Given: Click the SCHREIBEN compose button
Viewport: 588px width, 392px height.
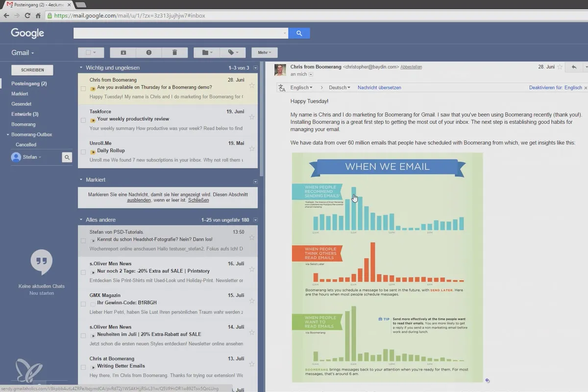Looking at the screenshot, I should coord(32,70).
